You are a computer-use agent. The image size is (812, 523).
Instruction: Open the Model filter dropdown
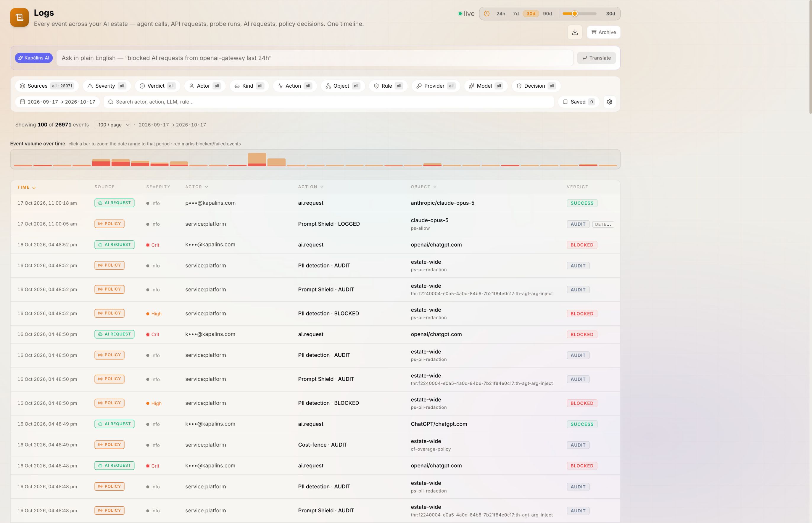pyautogui.click(x=486, y=86)
